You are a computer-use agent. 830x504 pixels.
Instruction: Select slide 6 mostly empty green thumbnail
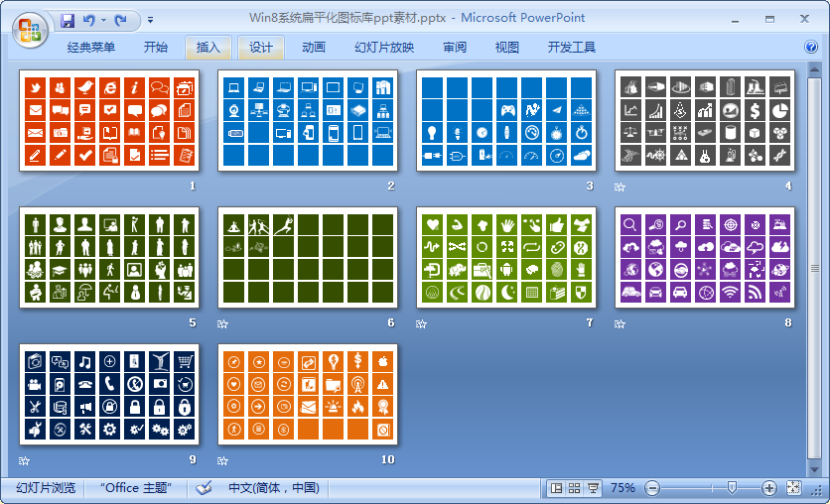308,258
